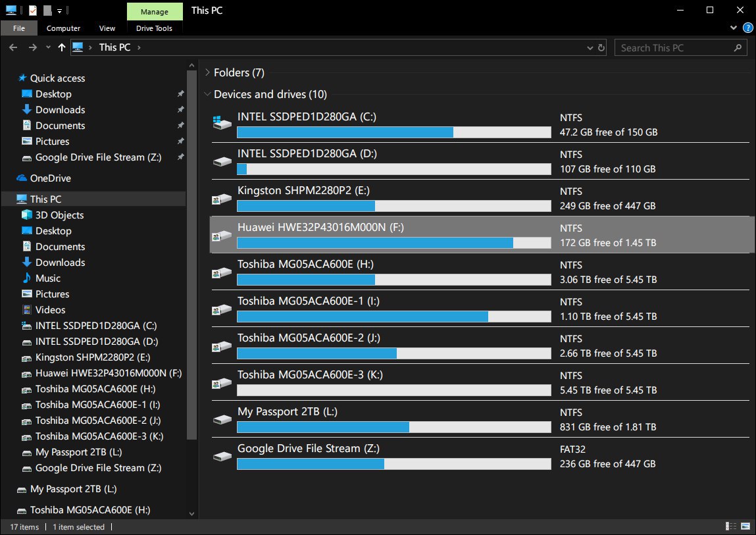Open the File menu tab
Viewport: 756px width, 535px height.
tap(19, 28)
